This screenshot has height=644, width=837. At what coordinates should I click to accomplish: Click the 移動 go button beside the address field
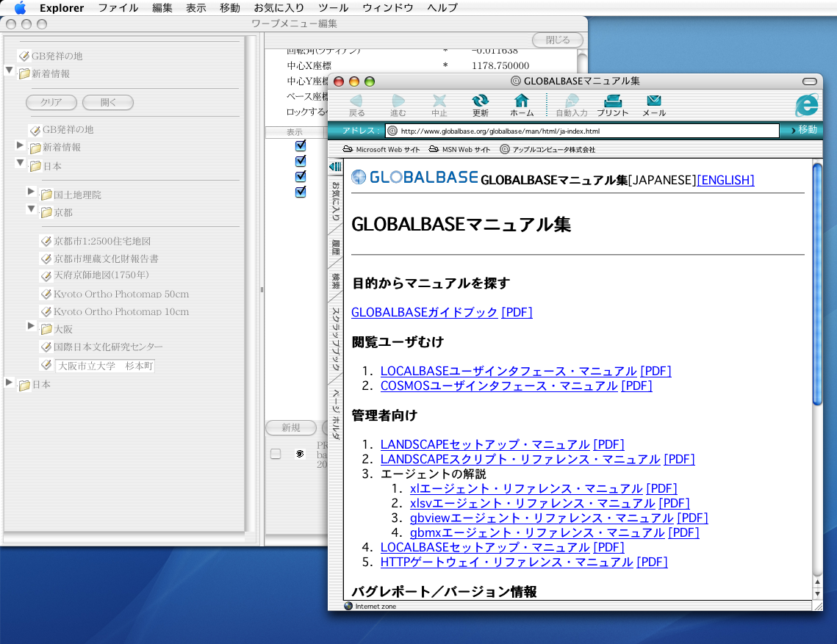803,130
